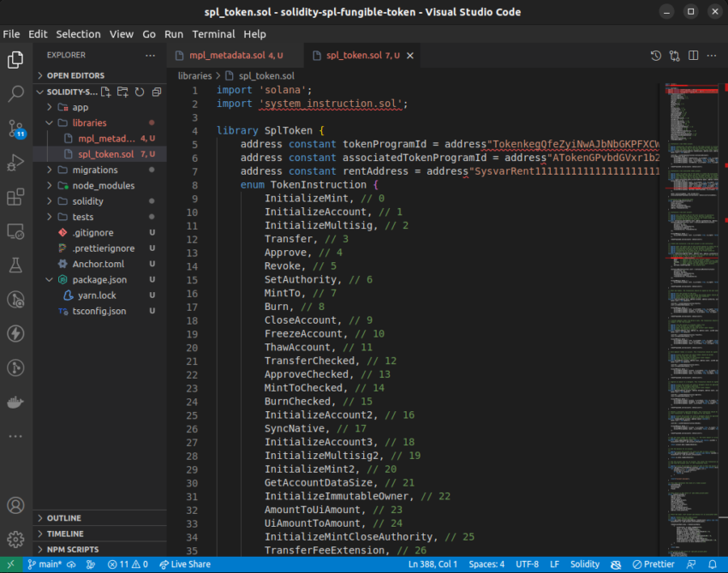This screenshot has height=573, width=728.
Task: Change language mode via Solidity status item
Action: pyautogui.click(x=585, y=564)
